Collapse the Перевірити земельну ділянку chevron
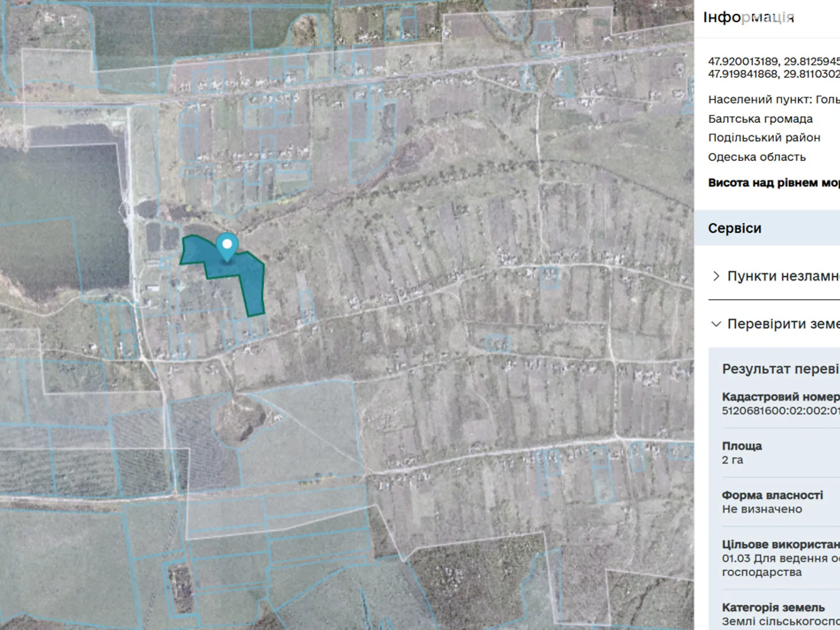The image size is (840, 630). (716, 324)
